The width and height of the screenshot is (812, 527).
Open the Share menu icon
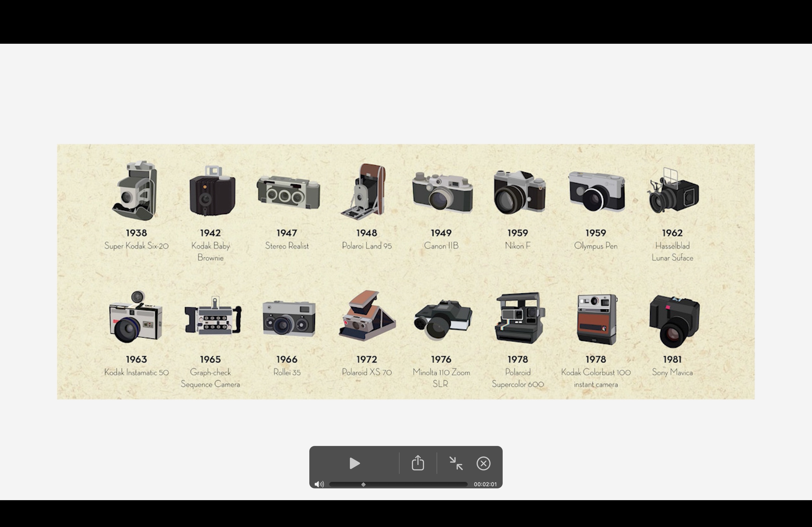pyautogui.click(x=418, y=463)
